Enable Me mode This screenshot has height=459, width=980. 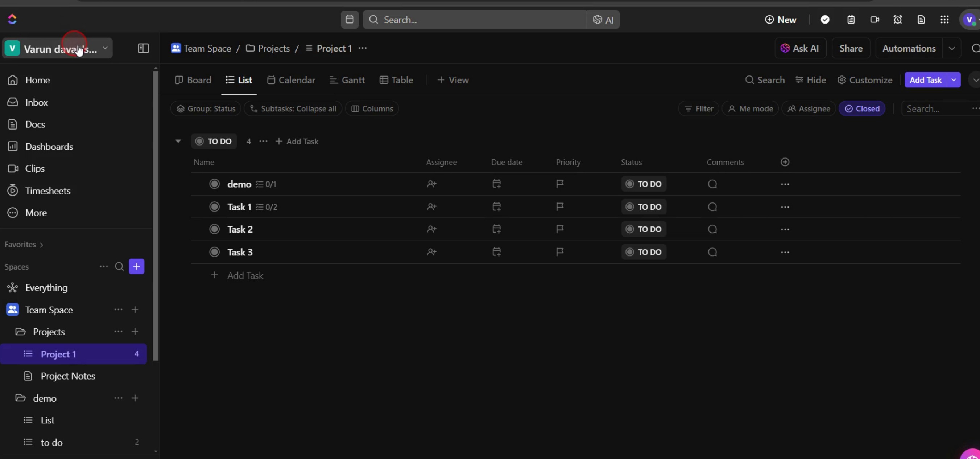click(x=750, y=109)
